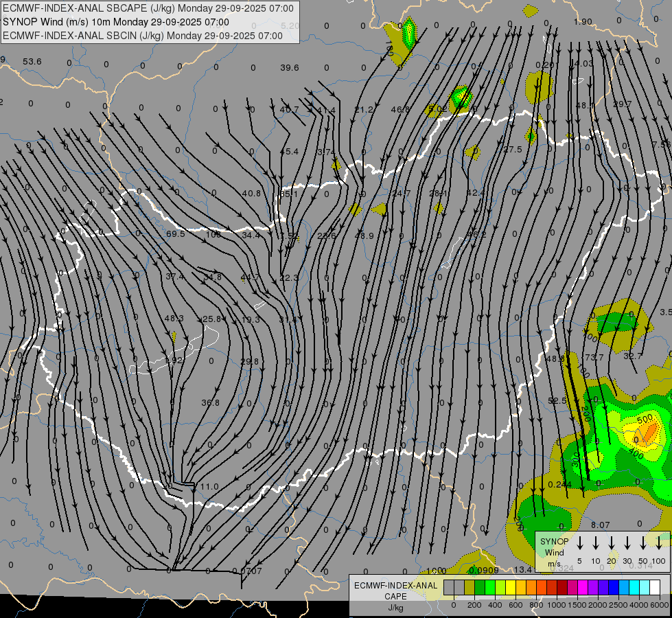Click the '69.5' map value
Screen dimensions: 672x618
[175, 233]
